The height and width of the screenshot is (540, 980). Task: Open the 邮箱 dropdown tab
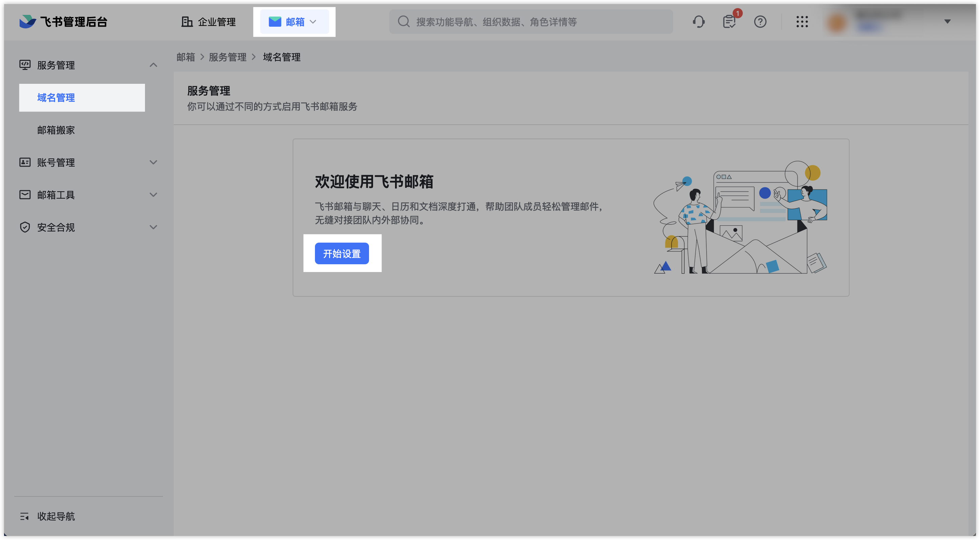[x=294, y=22]
